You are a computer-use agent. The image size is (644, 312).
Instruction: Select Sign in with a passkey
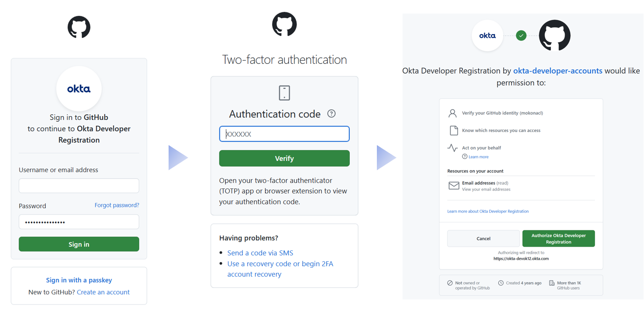coord(78,280)
